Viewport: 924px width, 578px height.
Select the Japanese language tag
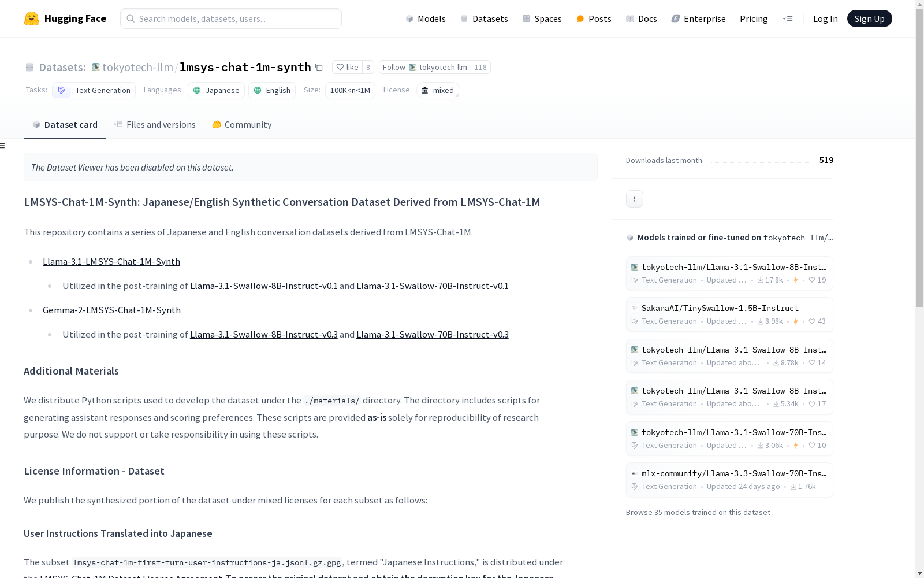click(216, 90)
